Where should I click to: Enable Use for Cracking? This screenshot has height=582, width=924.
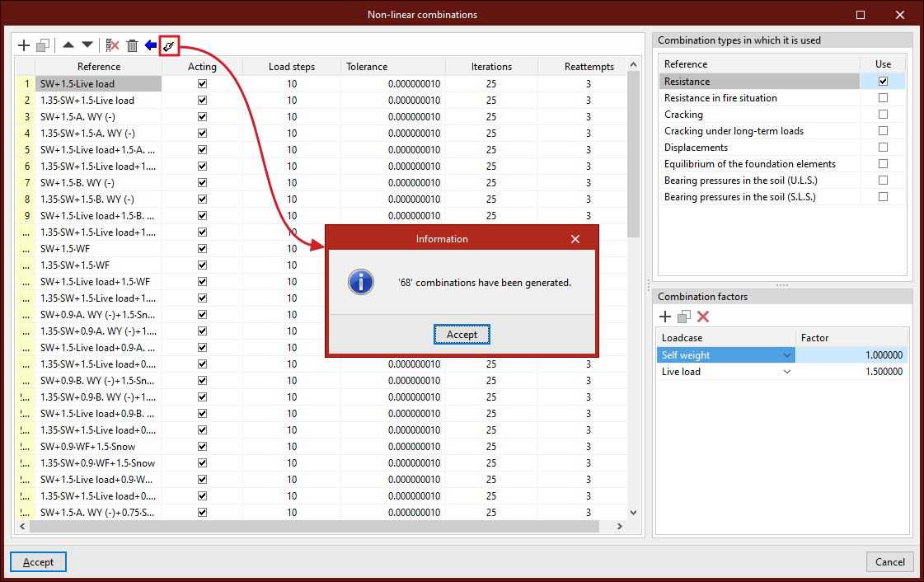tap(883, 115)
